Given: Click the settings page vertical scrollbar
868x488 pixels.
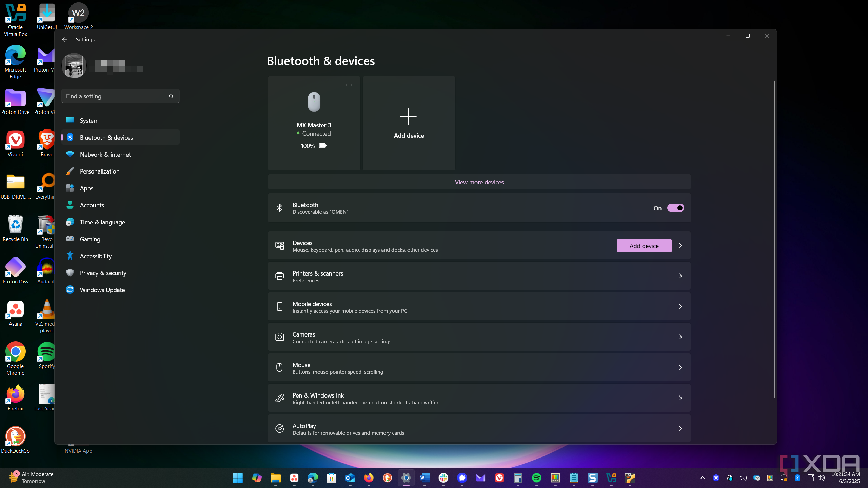Looking at the screenshot, I should (774, 239).
